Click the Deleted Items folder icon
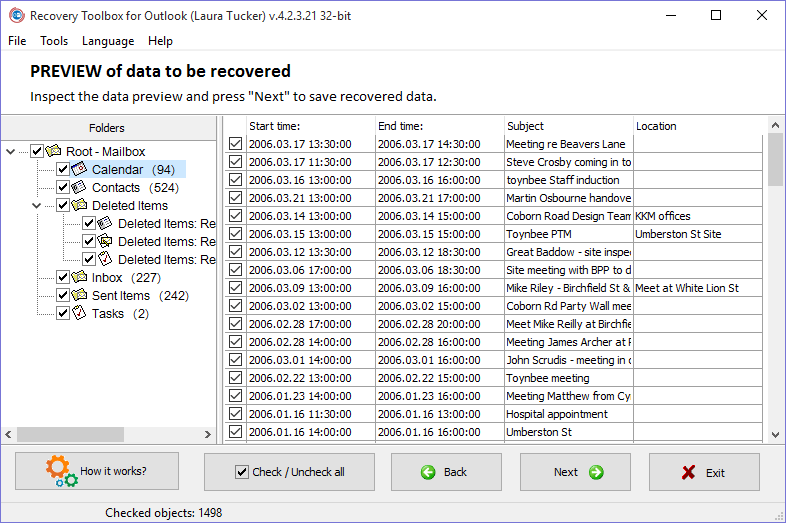The image size is (786, 523). point(79,205)
